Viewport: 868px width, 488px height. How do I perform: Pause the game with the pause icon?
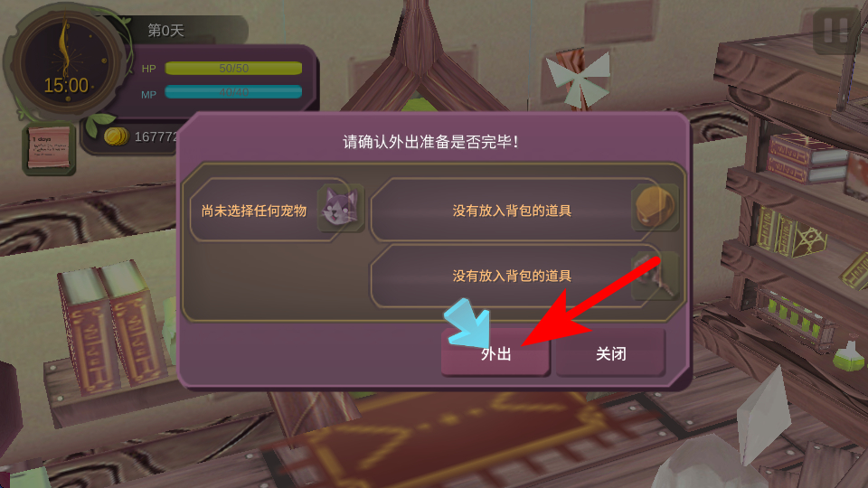point(835,31)
